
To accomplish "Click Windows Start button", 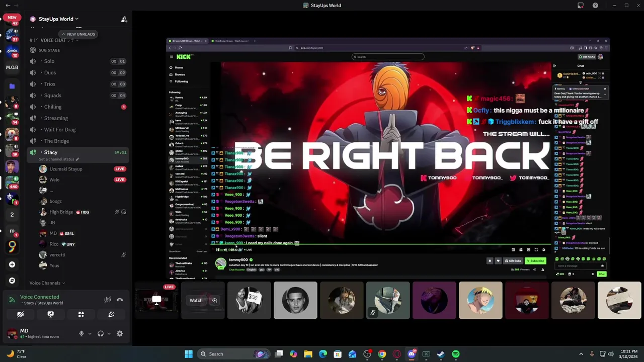I will (x=189, y=354).
